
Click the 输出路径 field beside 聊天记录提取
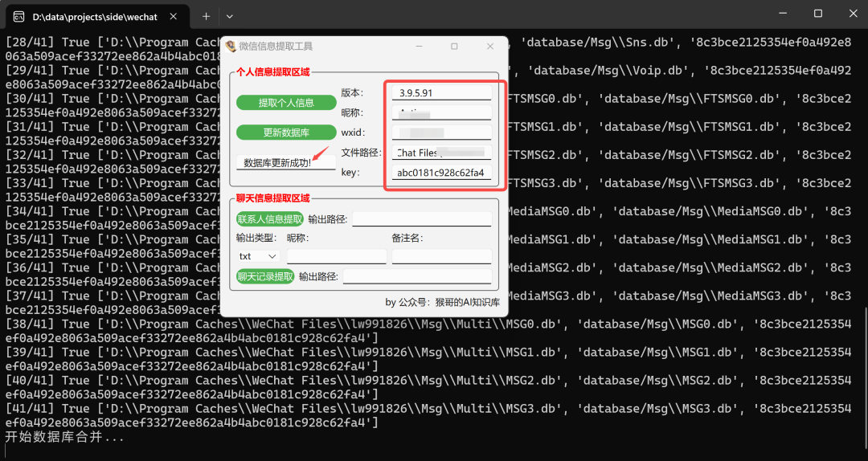tap(417, 276)
